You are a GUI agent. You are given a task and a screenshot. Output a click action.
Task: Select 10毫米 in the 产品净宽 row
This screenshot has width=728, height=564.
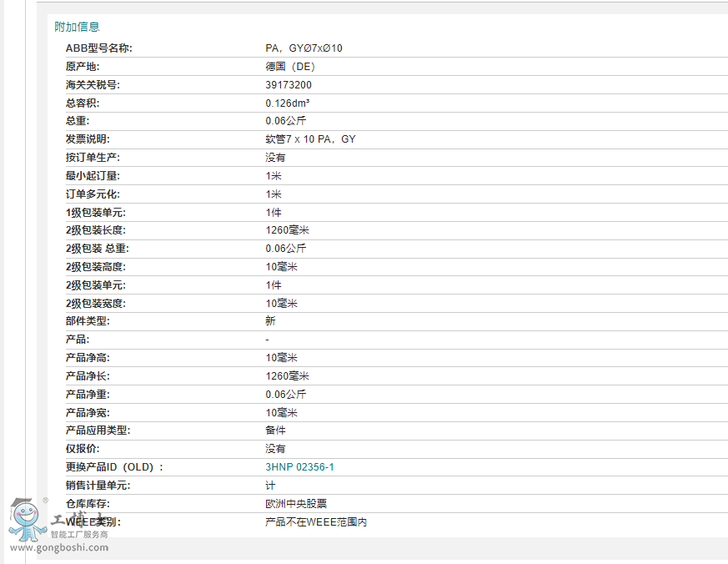[x=281, y=412]
